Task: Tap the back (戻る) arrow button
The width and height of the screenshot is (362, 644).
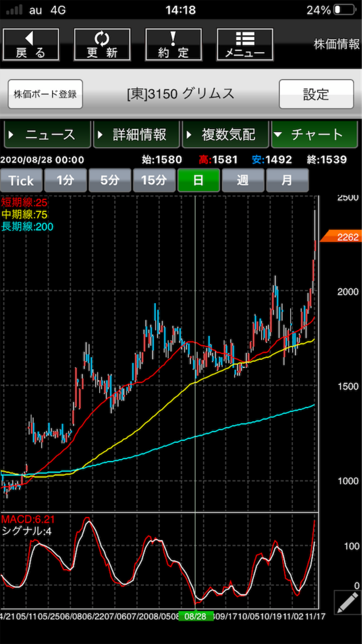Action: click(31, 45)
